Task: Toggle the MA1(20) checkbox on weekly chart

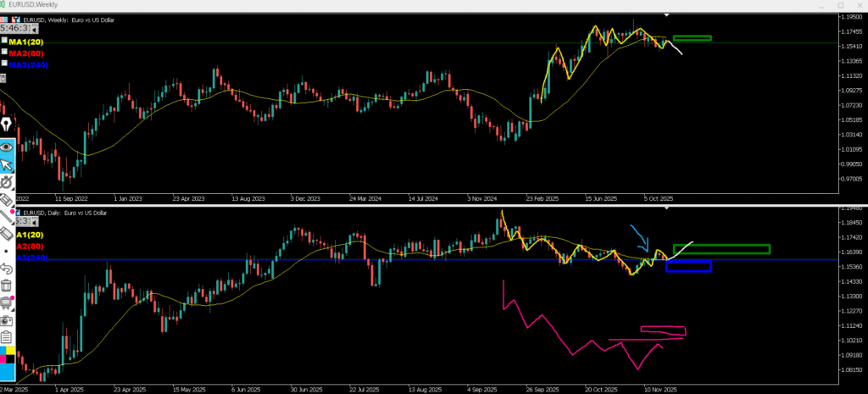Action: (x=4, y=41)
